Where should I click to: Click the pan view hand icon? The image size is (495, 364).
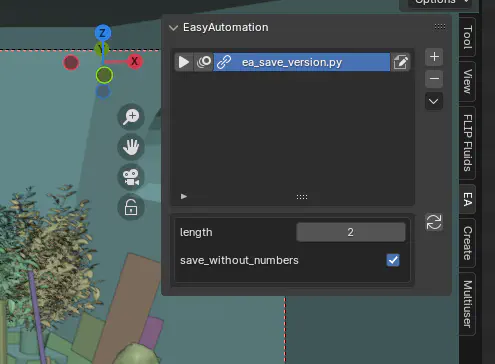click(x=131, y=147)
